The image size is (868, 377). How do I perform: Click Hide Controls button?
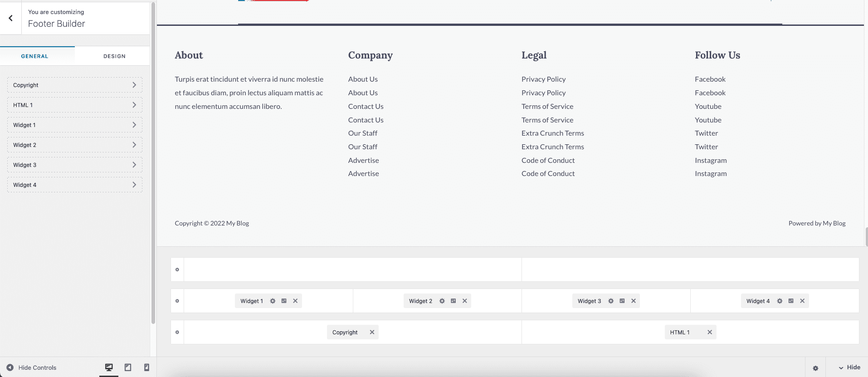31,367
